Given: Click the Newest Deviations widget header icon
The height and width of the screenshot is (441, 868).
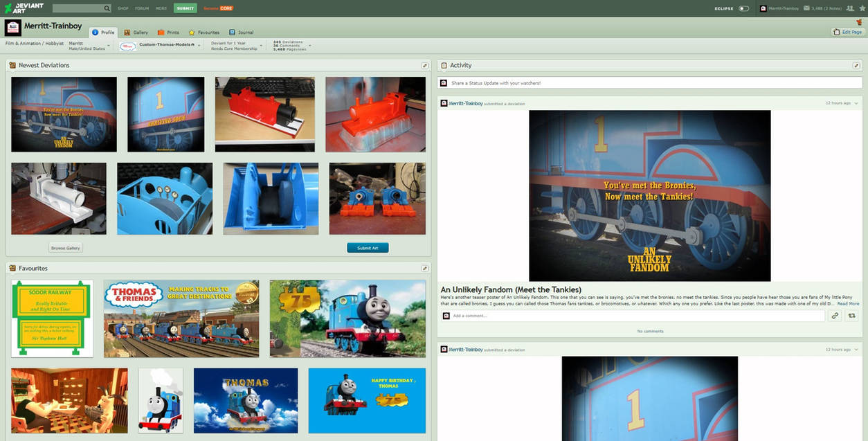Looking at the screenshot, I should point(12,65).
